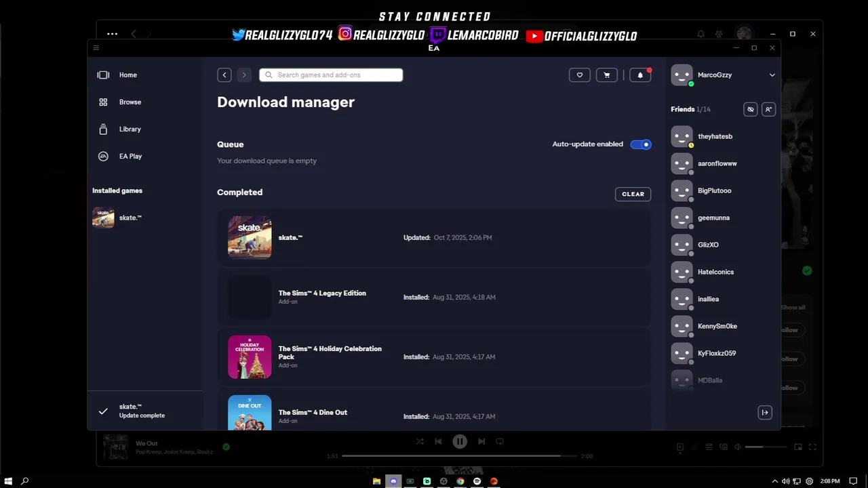Select skate. under Installed games
Screen dimensions: 868x488
[145, 218]
